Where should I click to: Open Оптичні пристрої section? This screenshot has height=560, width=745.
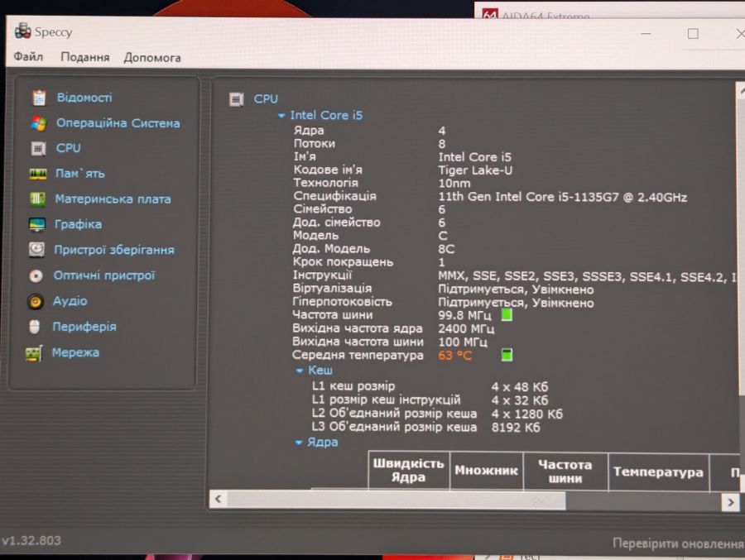click(104, 275)
